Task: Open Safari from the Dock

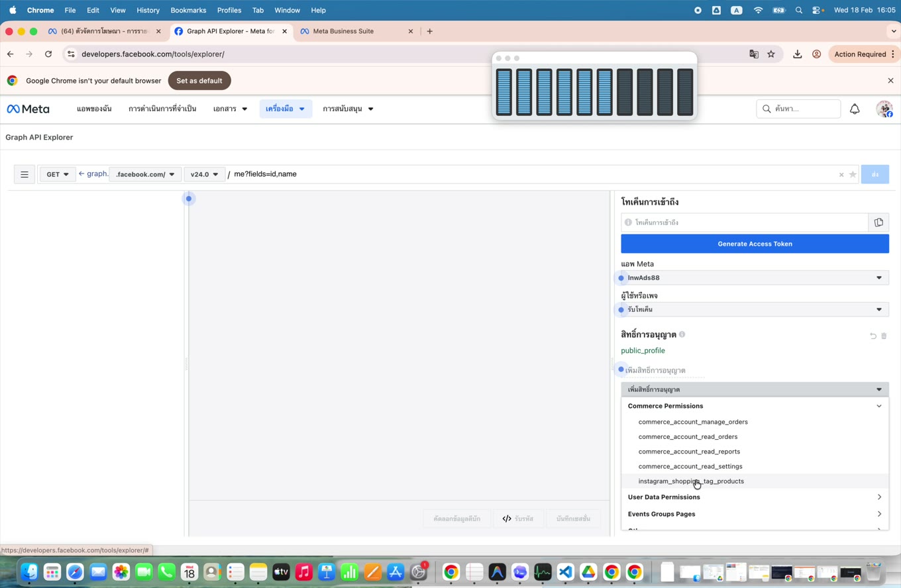Action: point(75,572)
